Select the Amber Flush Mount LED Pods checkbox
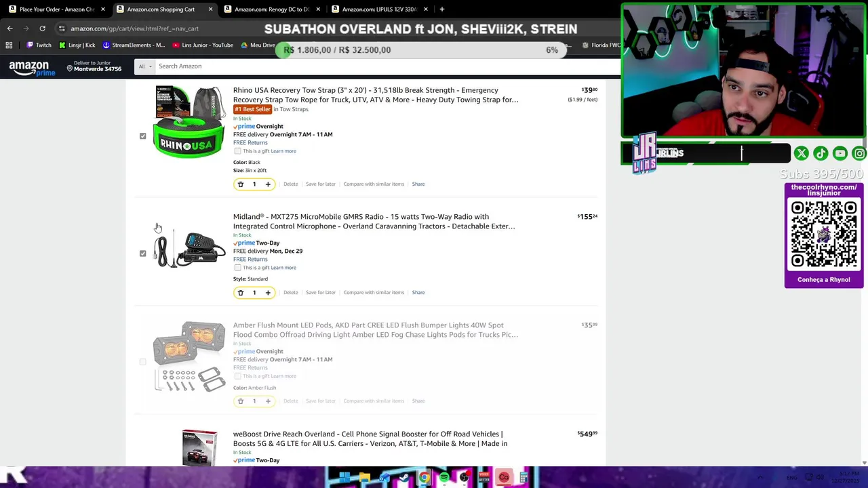The image size is (868, 488). coord(142,362)
